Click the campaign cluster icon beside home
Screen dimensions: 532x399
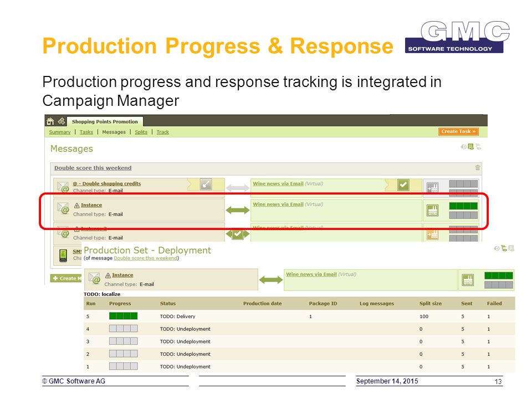point(62,121)
